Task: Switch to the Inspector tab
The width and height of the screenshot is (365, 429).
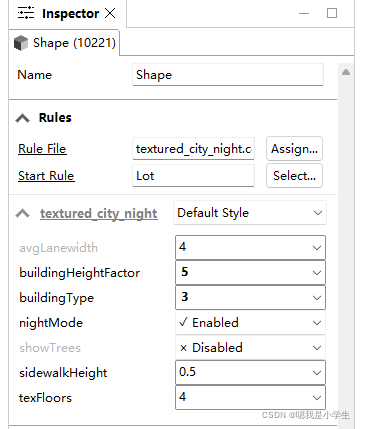Action: [68, 13]
